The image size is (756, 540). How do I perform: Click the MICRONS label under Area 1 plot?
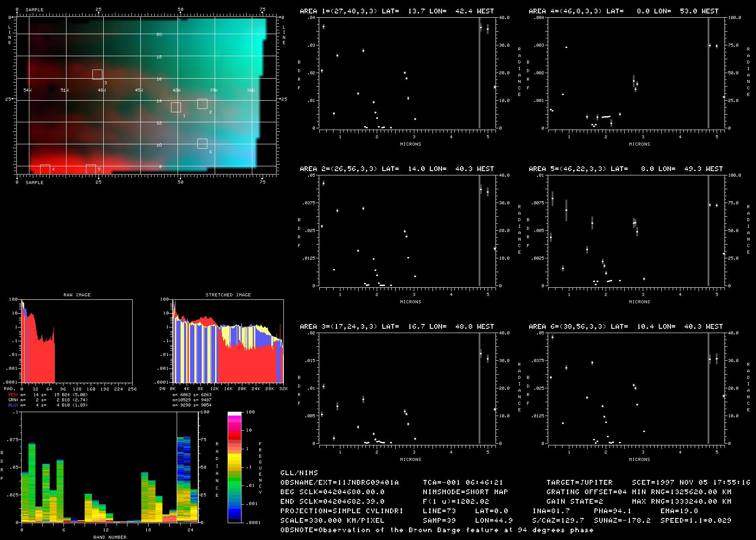410,144
